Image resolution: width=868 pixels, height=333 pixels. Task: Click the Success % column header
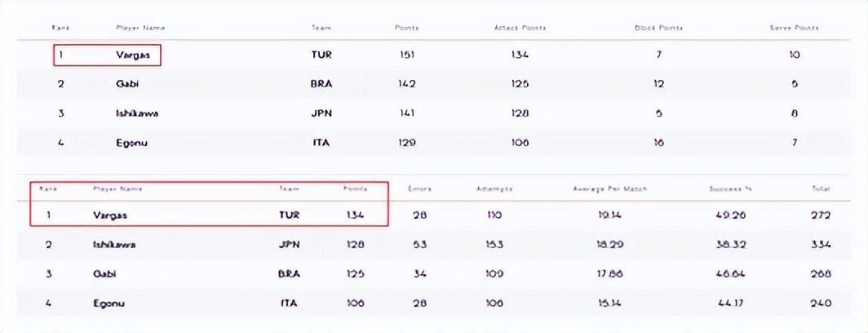click(x=728, y=189)
